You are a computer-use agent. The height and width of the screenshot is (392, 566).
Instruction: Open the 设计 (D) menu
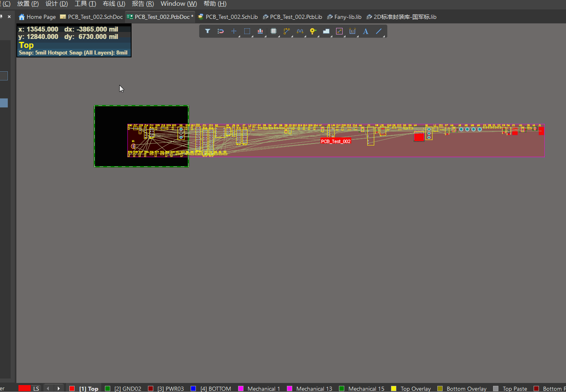click(57, 4)
